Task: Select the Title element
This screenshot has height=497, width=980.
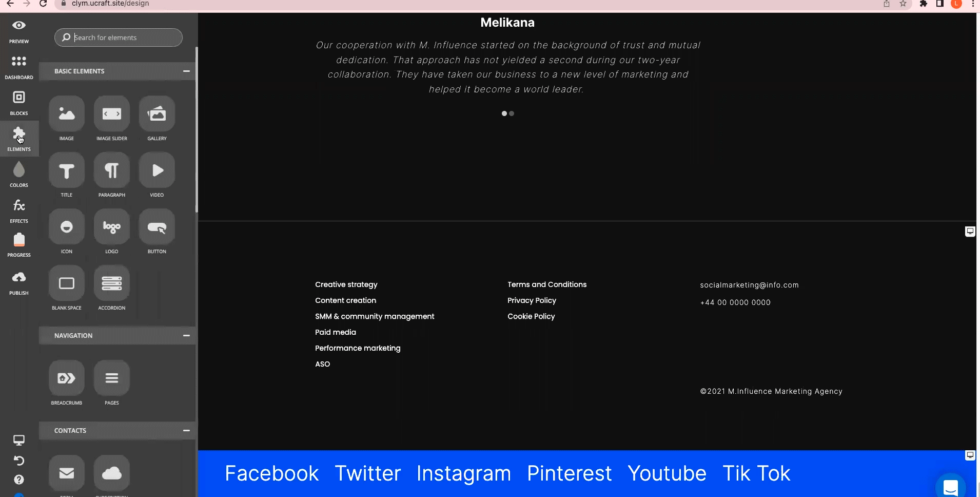Action: [x=67, y=170]
